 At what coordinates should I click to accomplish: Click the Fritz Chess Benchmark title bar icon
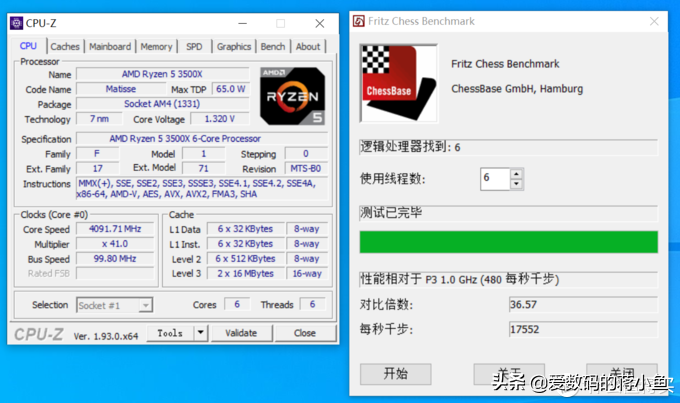tap(359, 21)
